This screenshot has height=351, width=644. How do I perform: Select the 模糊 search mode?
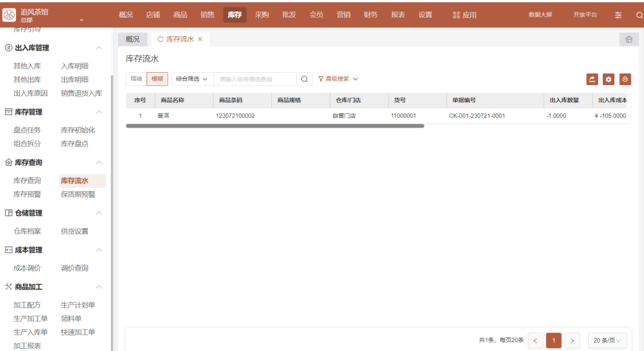click(157, 79)
